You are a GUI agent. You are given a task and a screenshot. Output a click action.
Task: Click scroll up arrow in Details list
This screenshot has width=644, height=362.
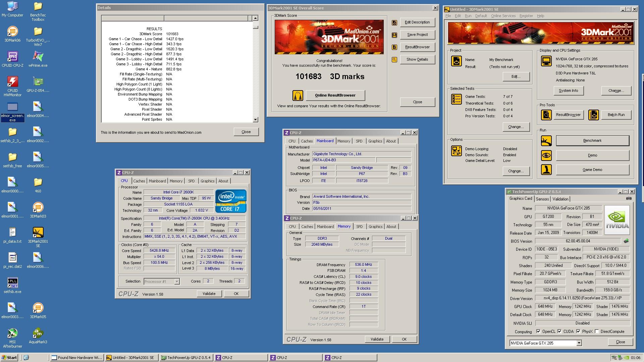tap(255, 18)
